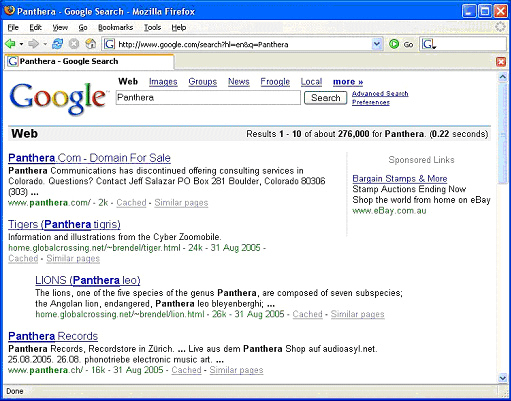Click the Forward arrow button
This screenshot has width=511, height=401.
tap(33, 44)
